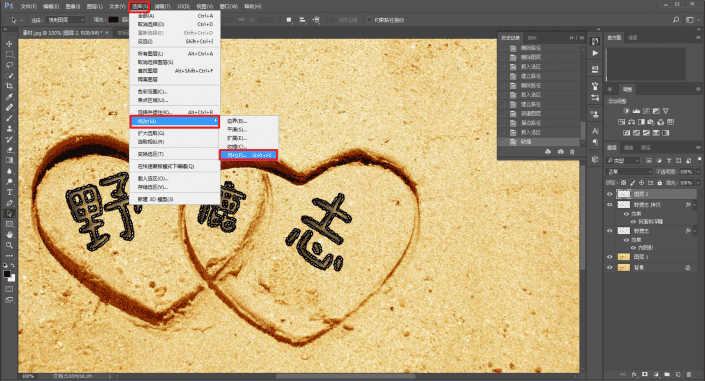Select the Clone Stamp tool
This screenshot has width=705, height=381.
pos(9,129)
